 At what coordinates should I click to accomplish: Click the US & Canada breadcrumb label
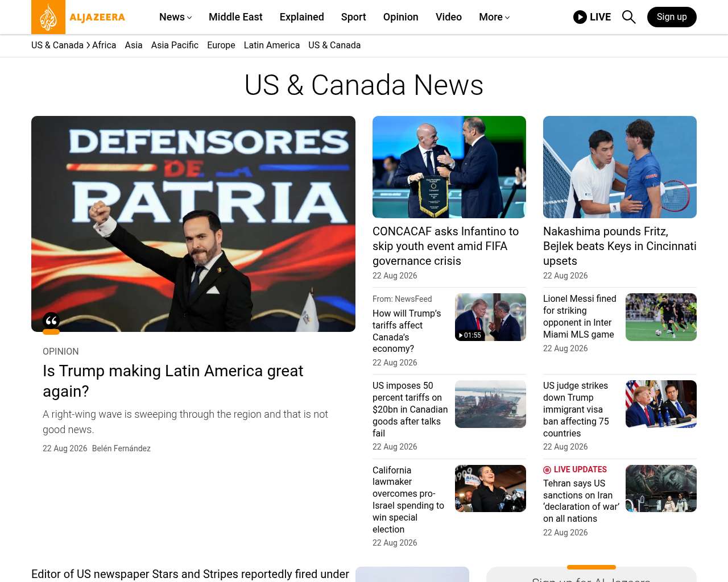pyautogui.click(x=57, y=45)
